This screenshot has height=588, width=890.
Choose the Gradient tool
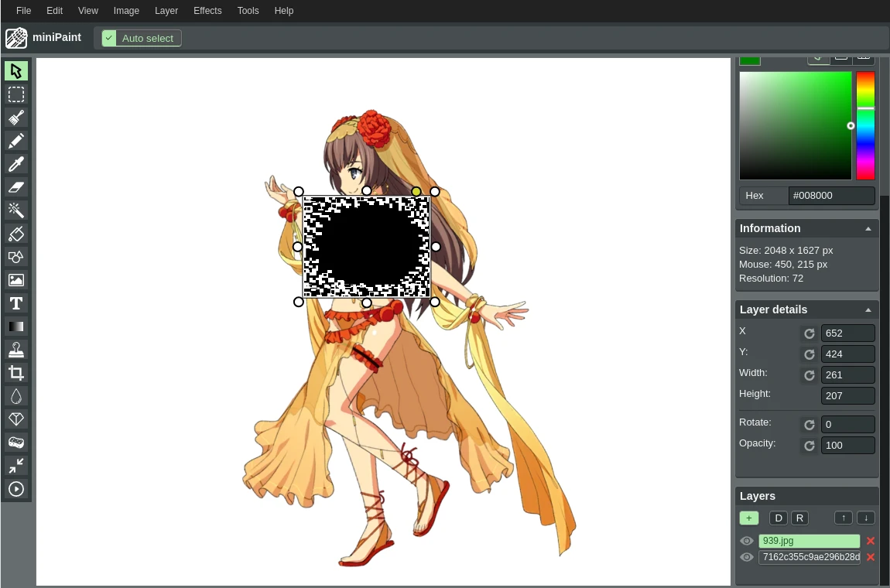(16, 326)
